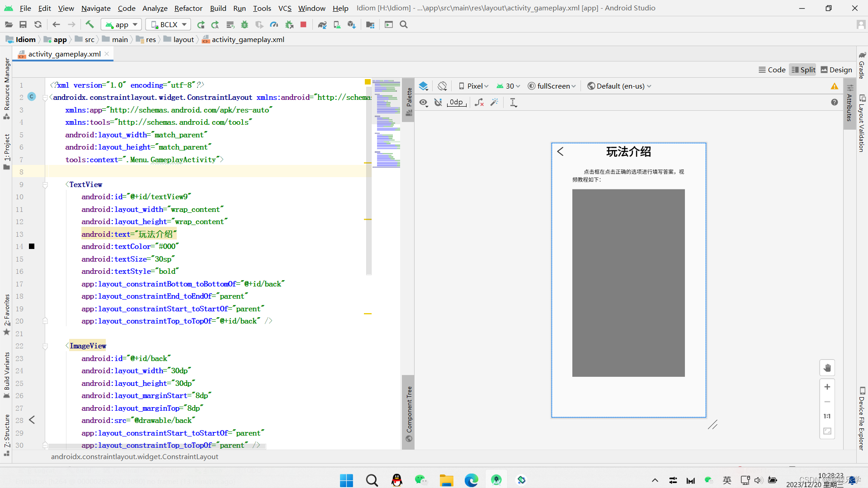Open the AVD Manager icon
Viewport: 868px width, 488px height.
click(337, 24)
